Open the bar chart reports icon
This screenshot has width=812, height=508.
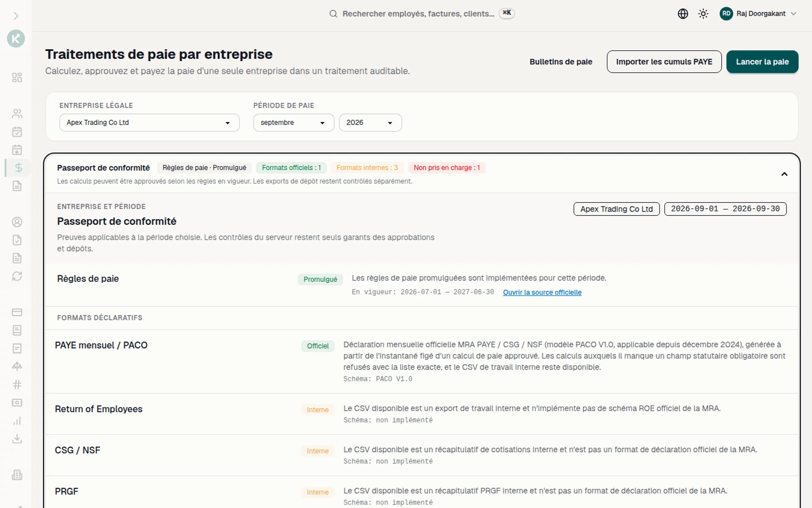(17, 421)
